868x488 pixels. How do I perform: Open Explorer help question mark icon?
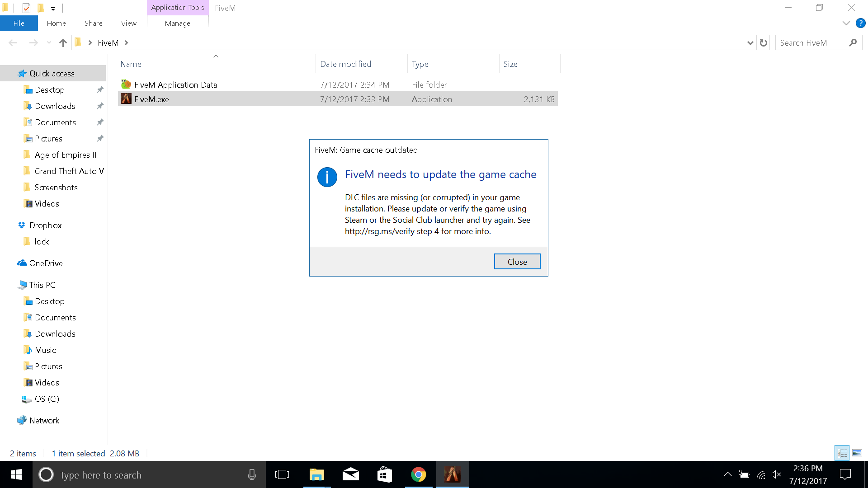[x=860, y=23]
